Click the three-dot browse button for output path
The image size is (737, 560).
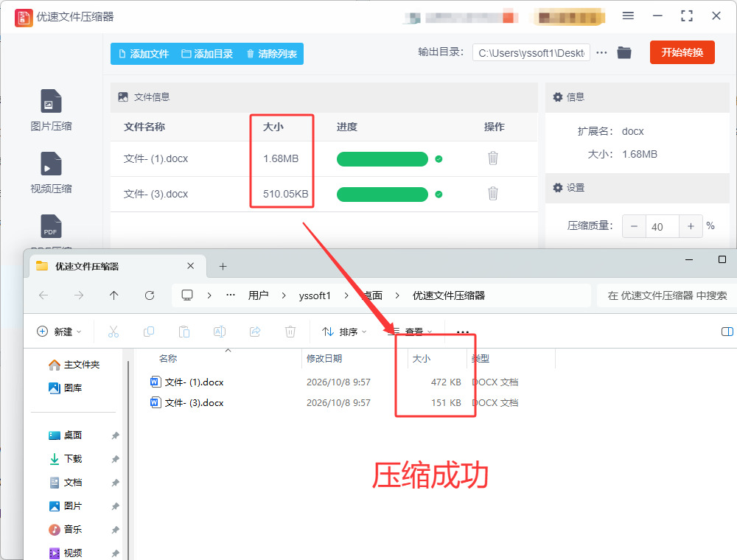[601, 52]
